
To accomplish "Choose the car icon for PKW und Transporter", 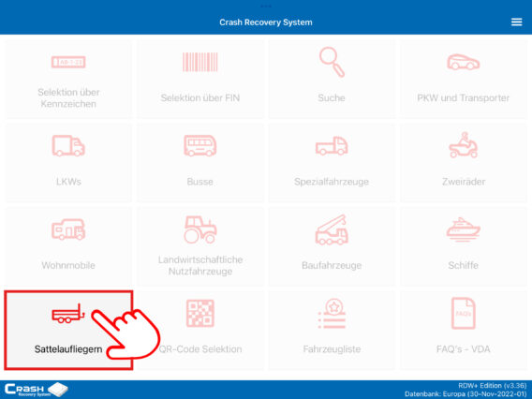I will coord(463,62).
